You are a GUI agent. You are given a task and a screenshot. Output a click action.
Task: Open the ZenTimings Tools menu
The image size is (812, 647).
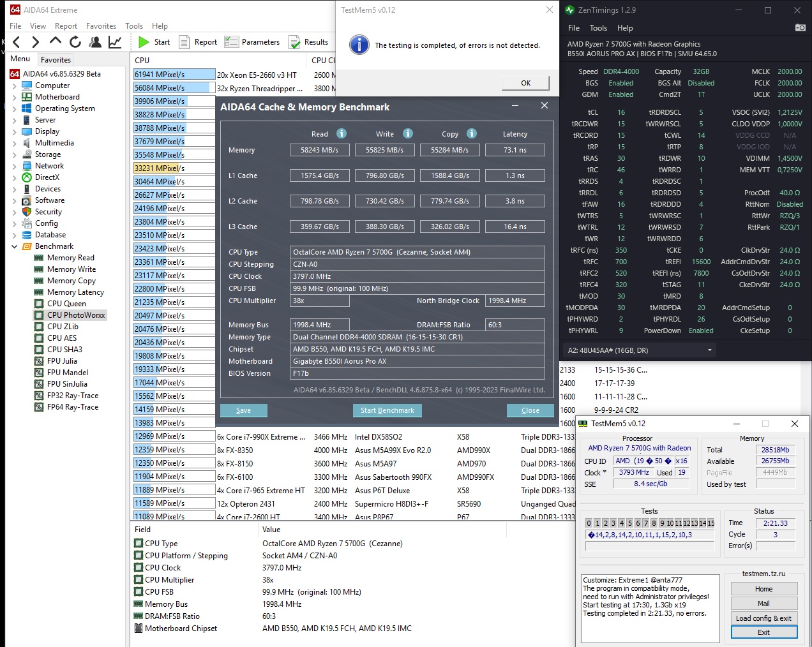tap(598, 28)
